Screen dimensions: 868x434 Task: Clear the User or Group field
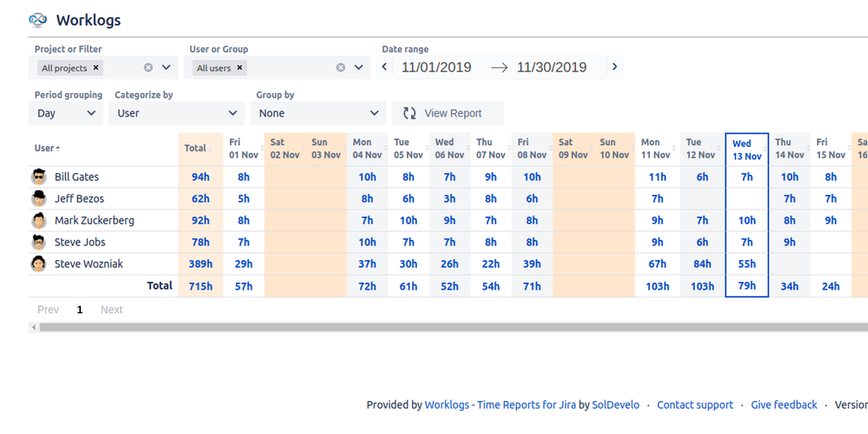point(341,68)
